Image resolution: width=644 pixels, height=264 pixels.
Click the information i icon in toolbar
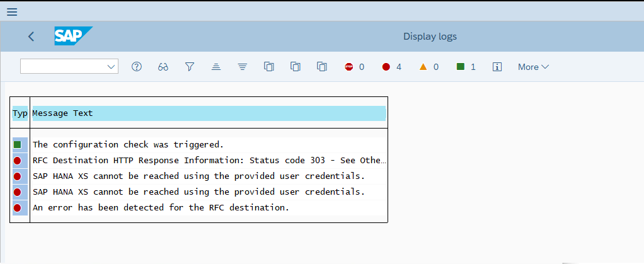497,67
